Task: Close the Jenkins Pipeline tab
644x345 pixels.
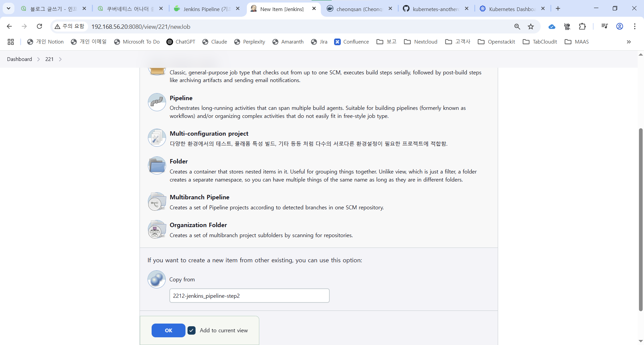Action: [x=238, y=9]
